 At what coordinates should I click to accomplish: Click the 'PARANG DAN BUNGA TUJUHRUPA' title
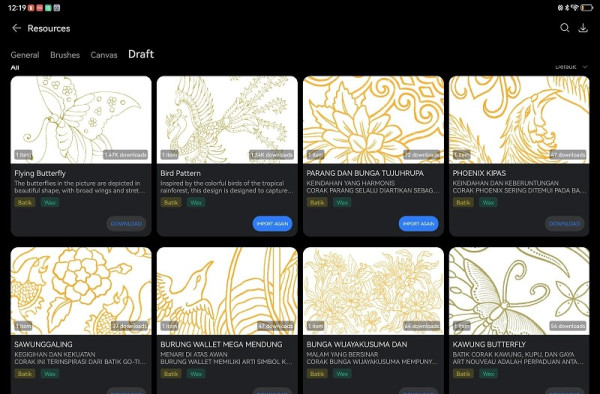tap(365, 173)
